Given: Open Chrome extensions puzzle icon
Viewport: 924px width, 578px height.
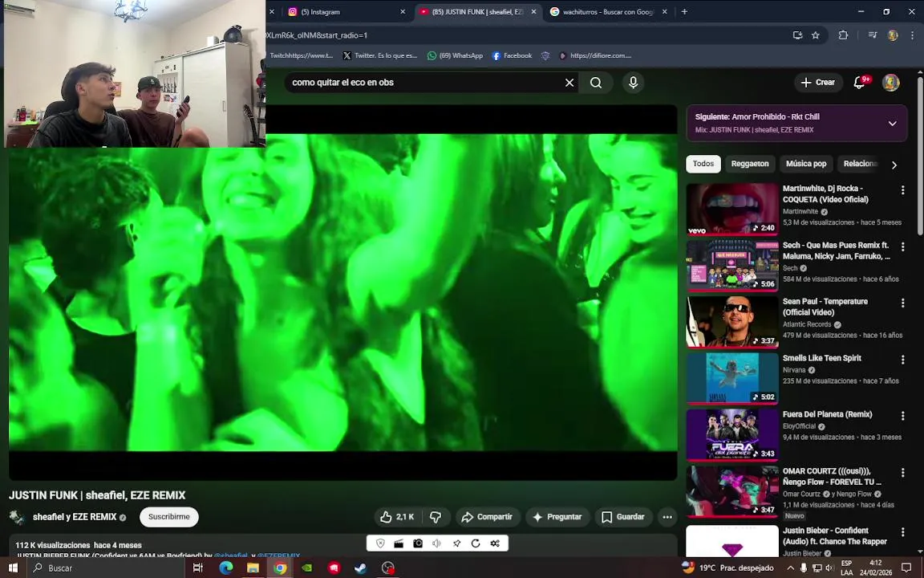Looking at the screenshot, I should click(x=843, y=35).
